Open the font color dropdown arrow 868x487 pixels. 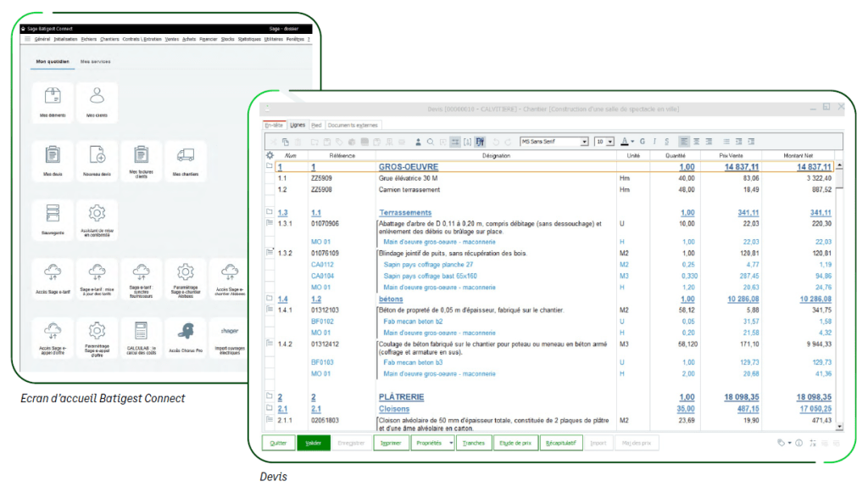pyautogui.click(x=632, y=142)
